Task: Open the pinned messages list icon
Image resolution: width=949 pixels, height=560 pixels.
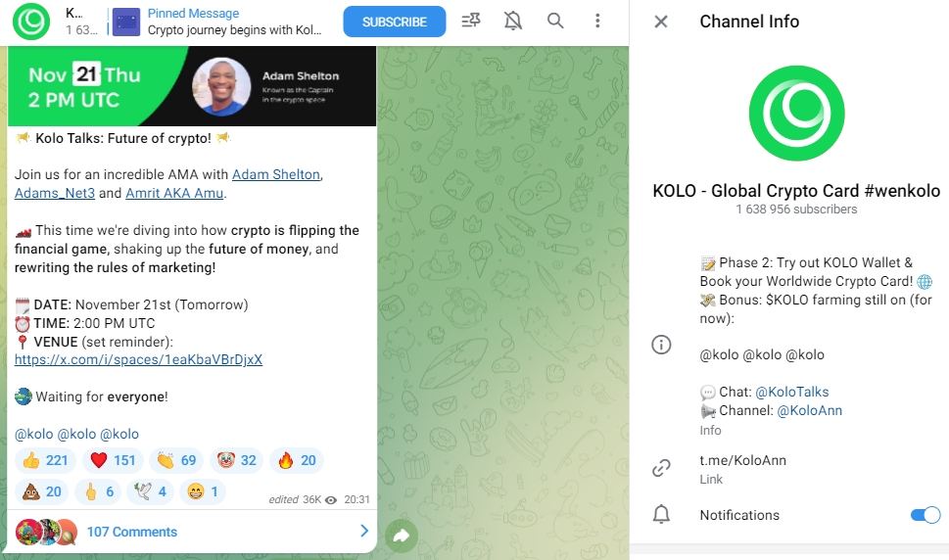Action: point(471,22)
